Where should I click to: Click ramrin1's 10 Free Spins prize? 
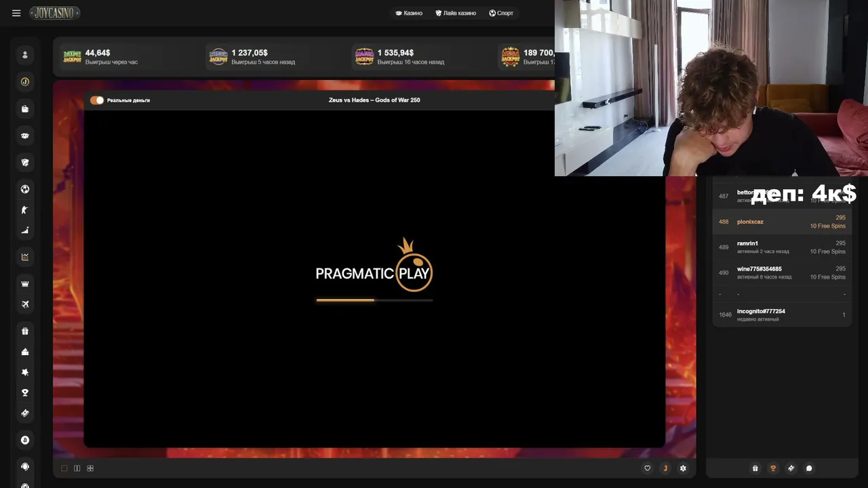[x=827, y=251]
